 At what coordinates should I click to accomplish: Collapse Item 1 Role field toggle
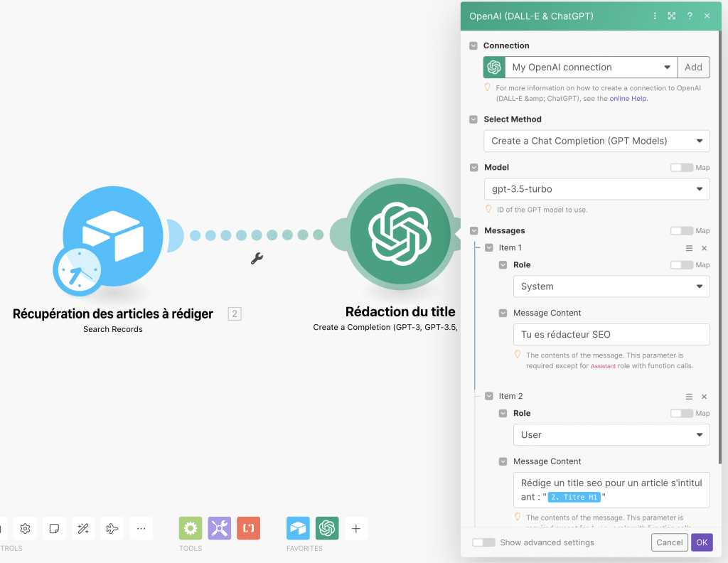(x=503, y=265)
